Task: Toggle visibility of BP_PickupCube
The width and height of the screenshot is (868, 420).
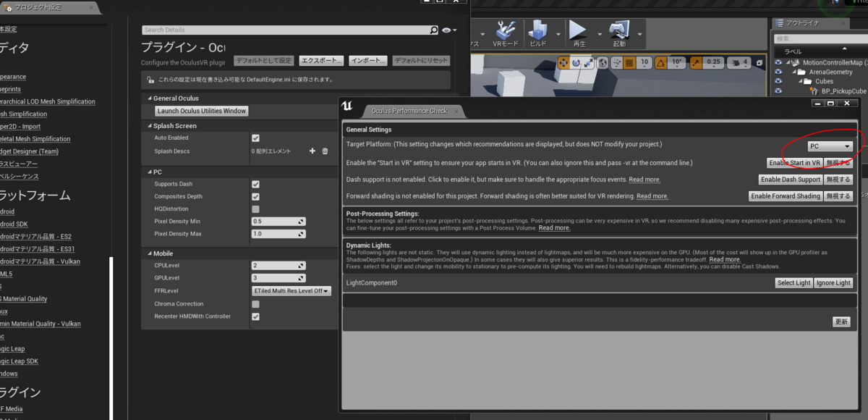Action: pos(778,91)
